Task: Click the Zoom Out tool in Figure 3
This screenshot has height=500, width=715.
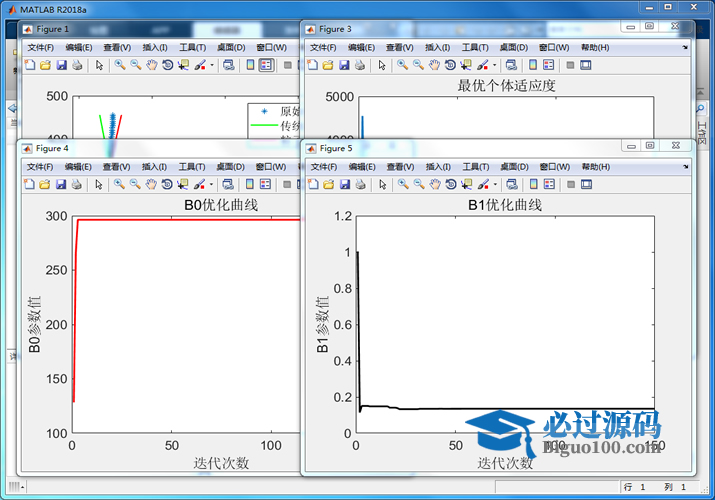Action: coord(418,65)
